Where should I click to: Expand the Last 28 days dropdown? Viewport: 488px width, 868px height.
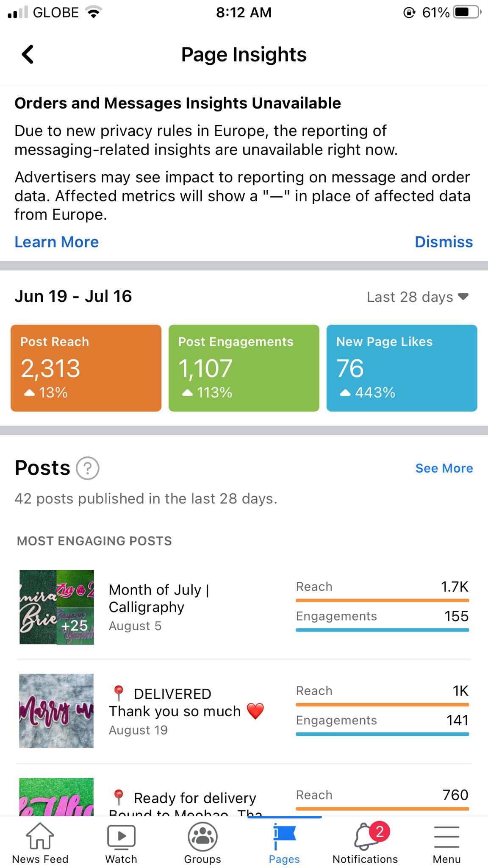coord(417,297)
